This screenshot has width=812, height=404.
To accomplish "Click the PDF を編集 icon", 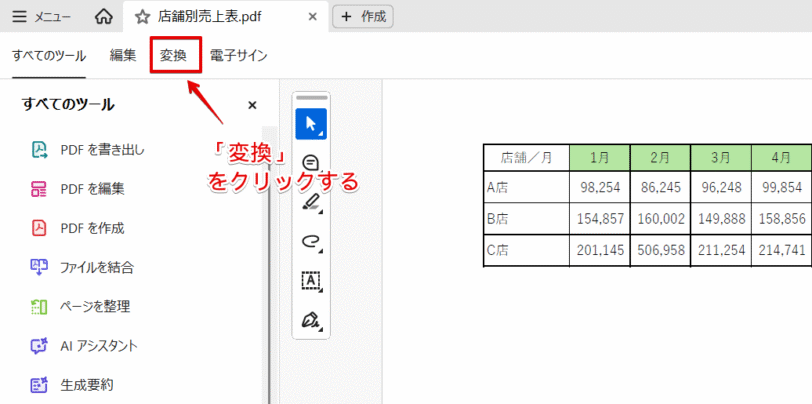I will (39, 189).
